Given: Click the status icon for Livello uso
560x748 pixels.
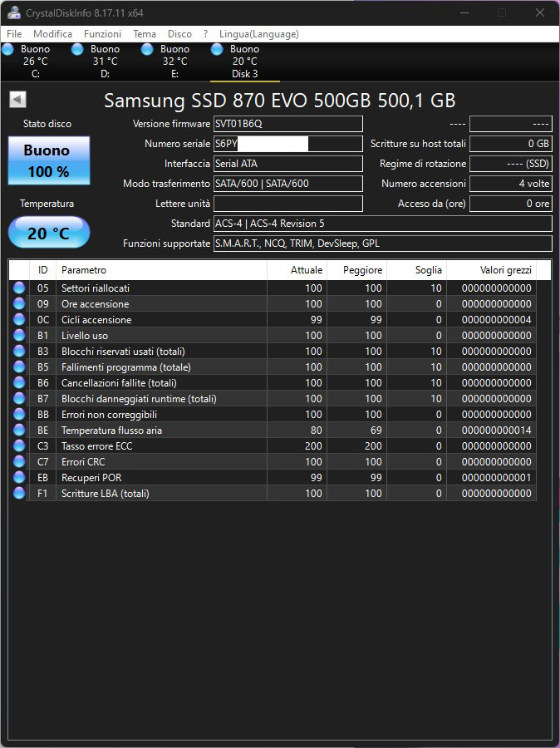Looking at the screenshot, I should point(19,335).
